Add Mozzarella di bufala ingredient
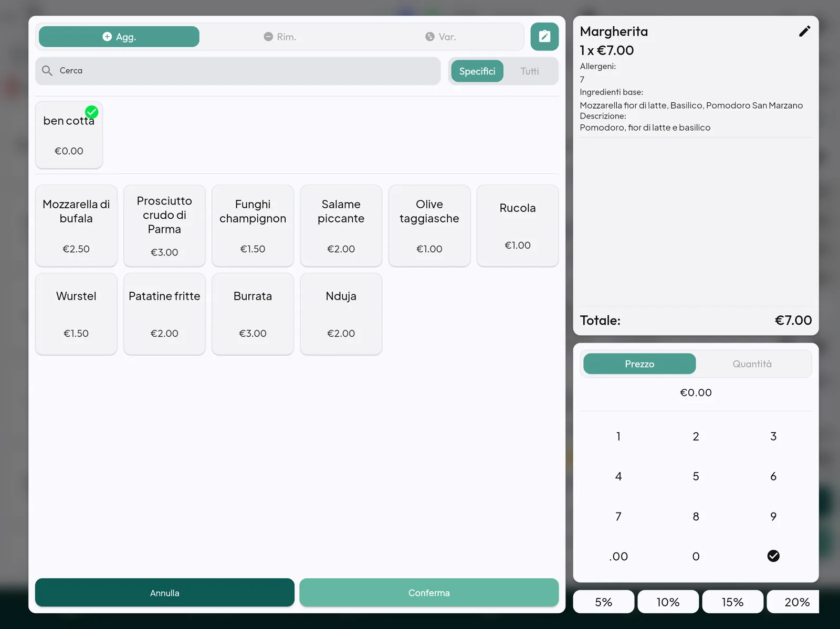Screen dimensions: 840x629 76,226
